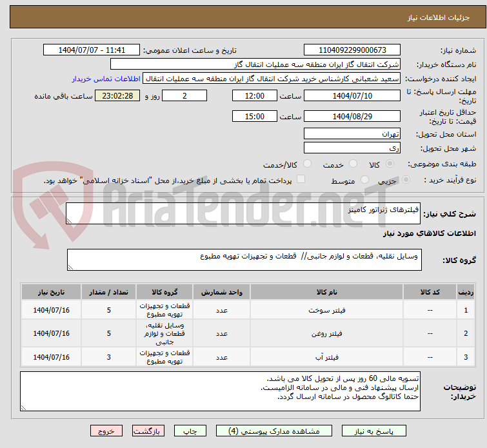Select the 'خدمت' category radio button
The image size is (487, 448).
354,164
